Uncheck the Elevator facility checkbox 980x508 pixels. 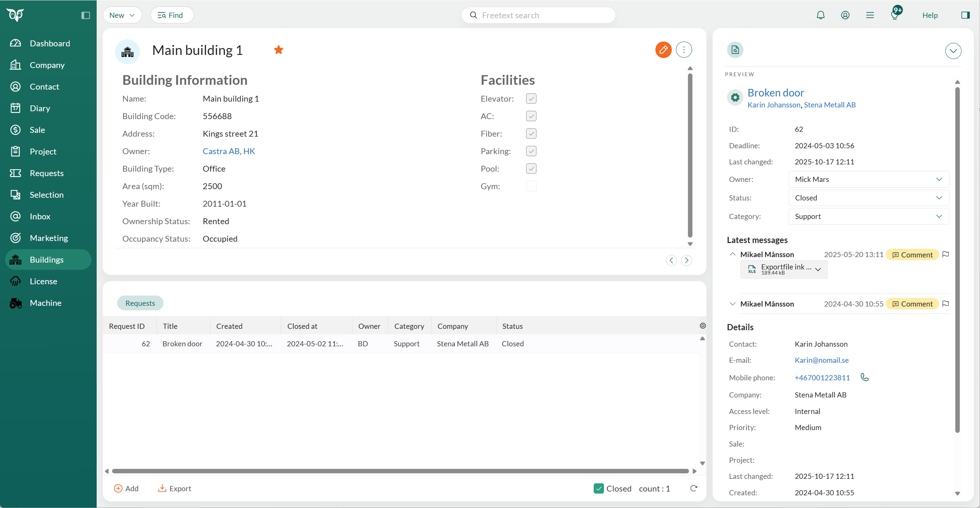point(531,99)
